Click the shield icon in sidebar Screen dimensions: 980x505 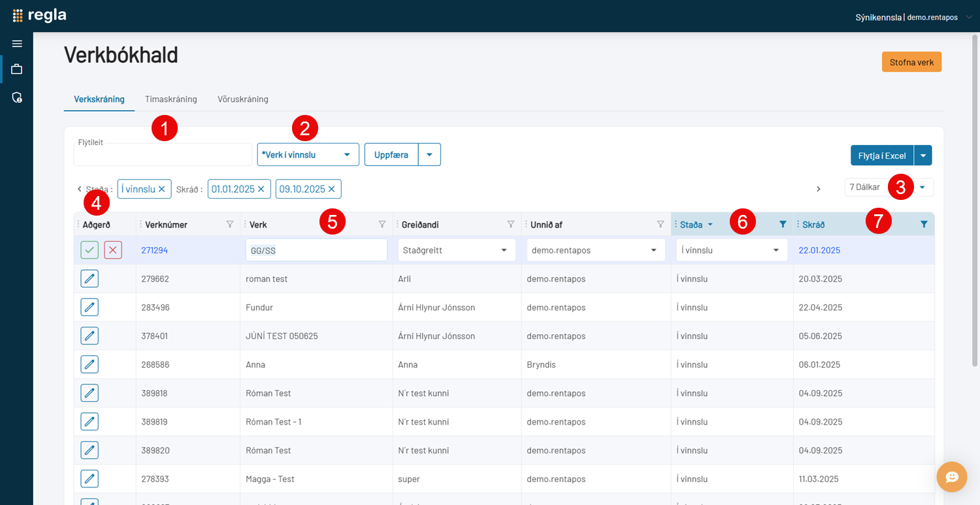pos(17,97)
